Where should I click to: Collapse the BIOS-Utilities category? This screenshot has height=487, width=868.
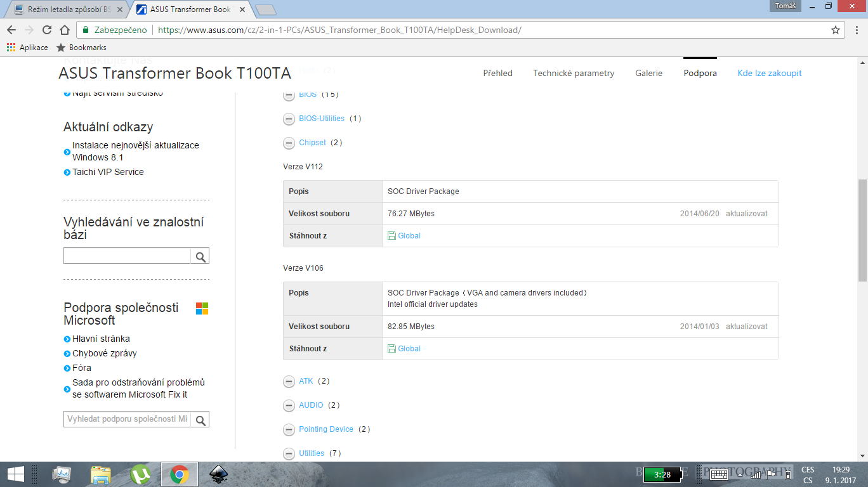pos(289,119)
